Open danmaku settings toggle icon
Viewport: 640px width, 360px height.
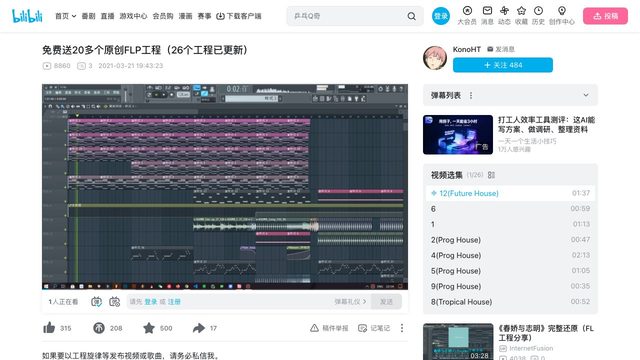(x=115, y=302)
